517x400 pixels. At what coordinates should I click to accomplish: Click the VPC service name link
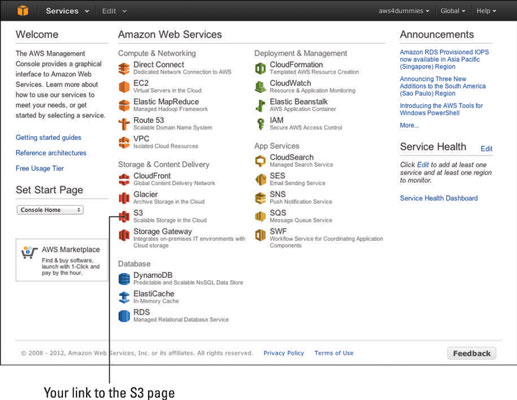(x=141, y=138)
